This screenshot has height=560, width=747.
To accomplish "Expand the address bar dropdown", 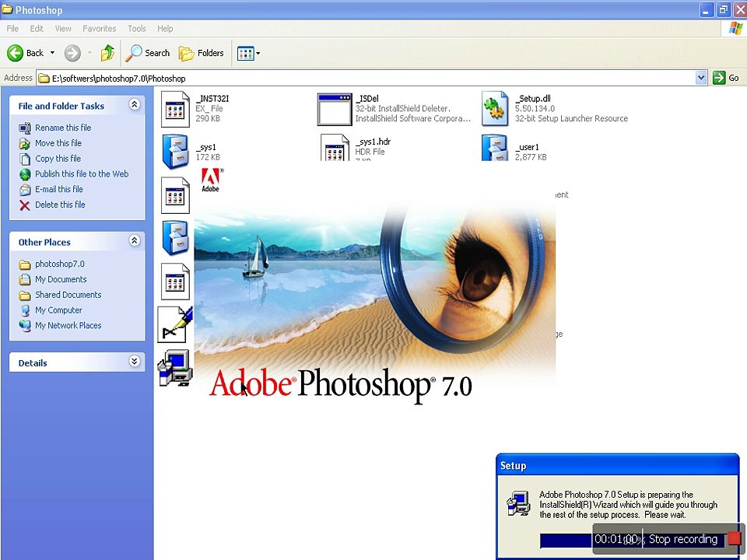I will 701,78.
